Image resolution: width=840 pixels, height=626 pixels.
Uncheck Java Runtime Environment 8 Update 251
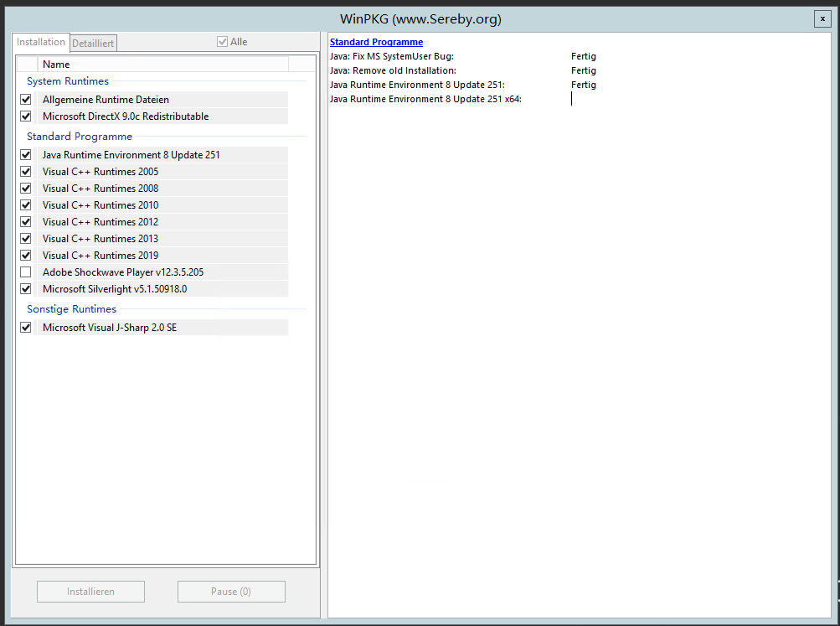26,155
